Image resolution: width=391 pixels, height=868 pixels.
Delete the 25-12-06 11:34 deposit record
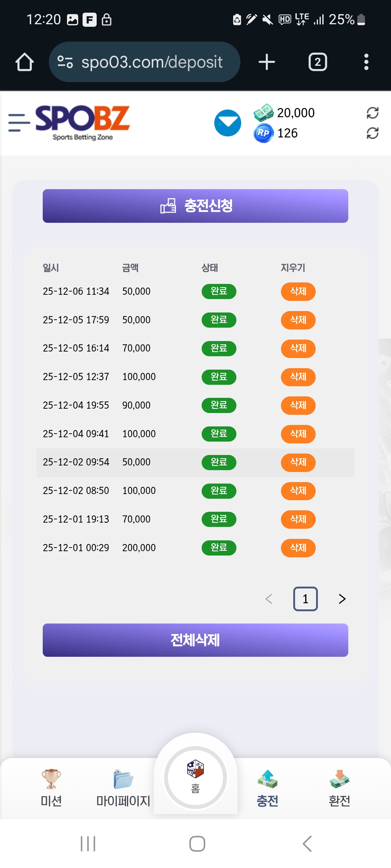coord(298,292)
